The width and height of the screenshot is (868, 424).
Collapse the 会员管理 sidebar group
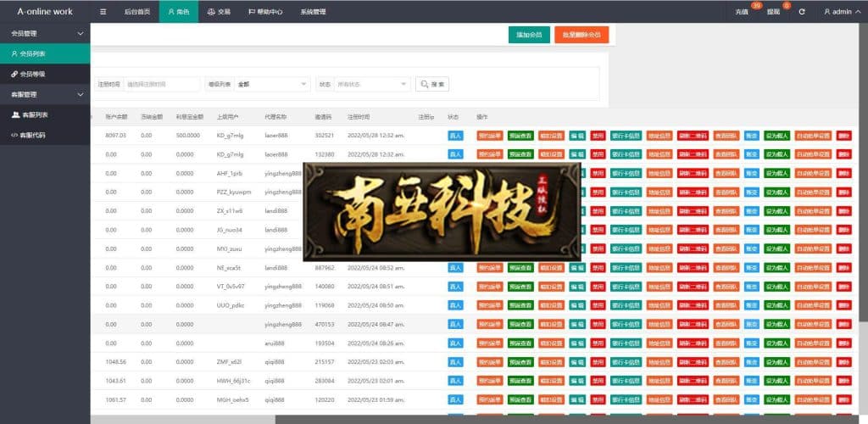45,33
